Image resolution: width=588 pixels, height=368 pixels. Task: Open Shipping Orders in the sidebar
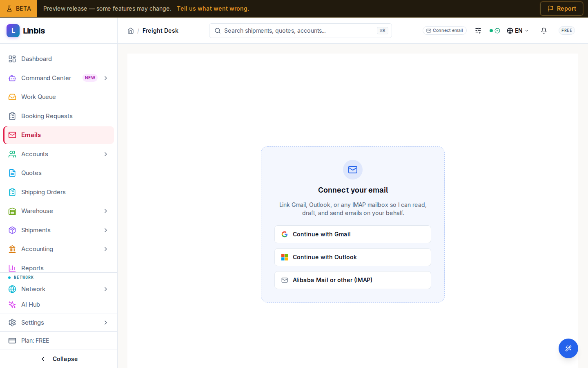[x=59, y=192]
